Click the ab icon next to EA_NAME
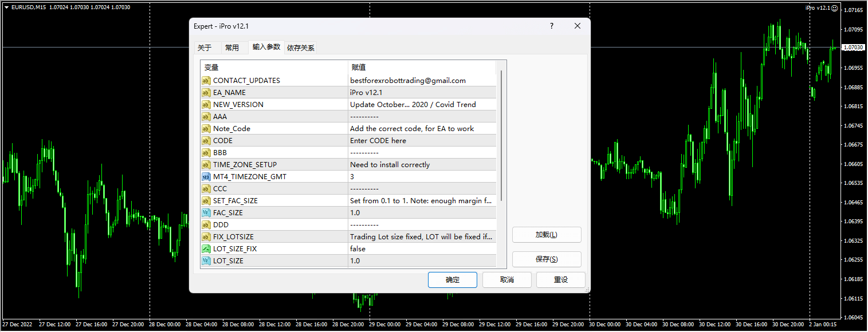Image resolution: width=868 pixels, height=332 pixels. (206, 92)
